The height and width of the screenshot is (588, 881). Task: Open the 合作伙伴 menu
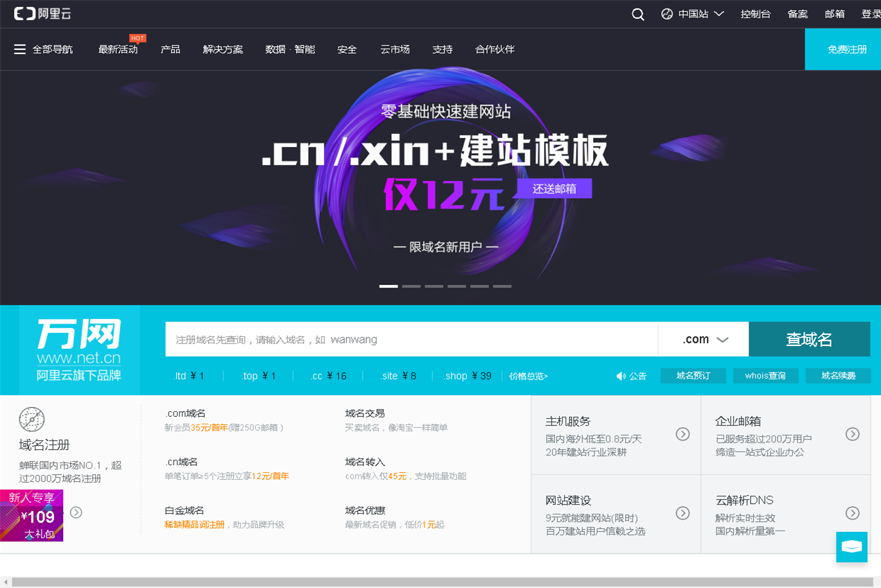495,49
